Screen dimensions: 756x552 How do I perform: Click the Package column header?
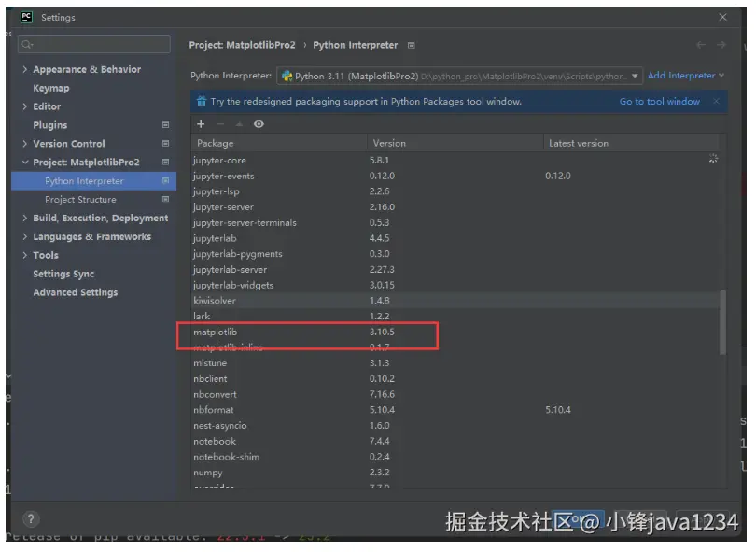coord(279,143)
